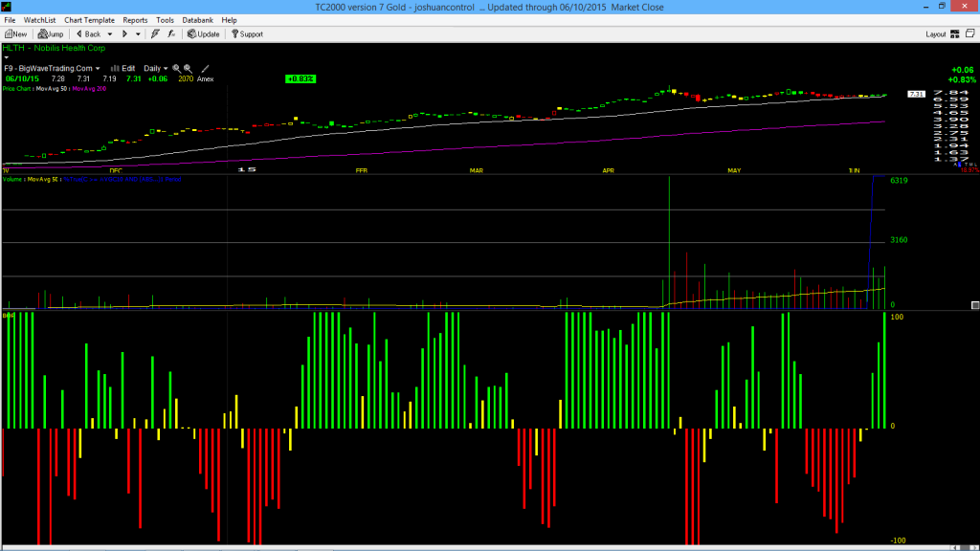
Task: Click the first magnifier zoom icon
Action: click(x=176, y=68)
